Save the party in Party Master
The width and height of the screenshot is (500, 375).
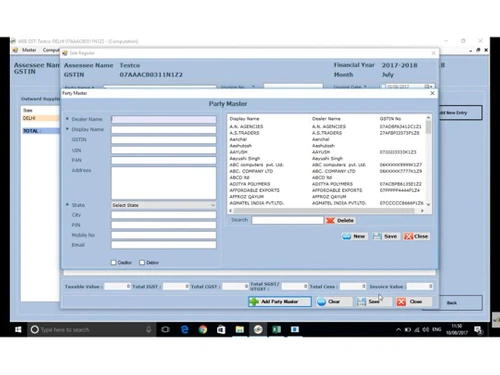pyautogui.click(x=386, y=236)
